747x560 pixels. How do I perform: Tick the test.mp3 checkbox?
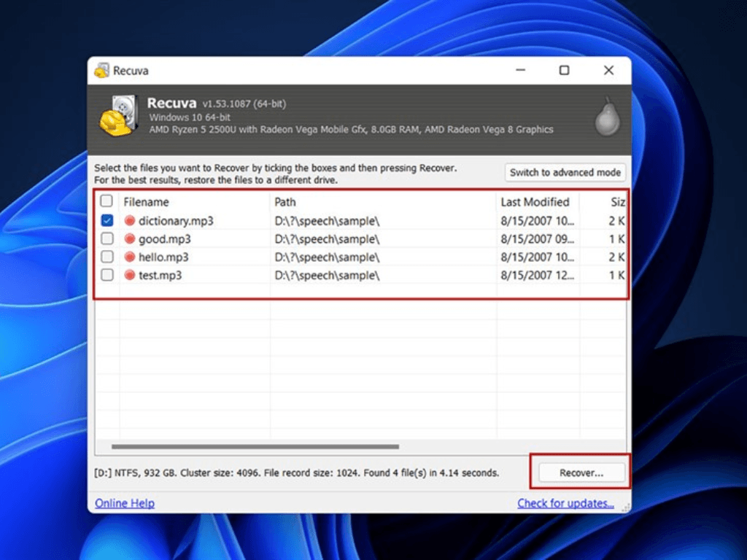pyautogui.click(x=107, y=276)
